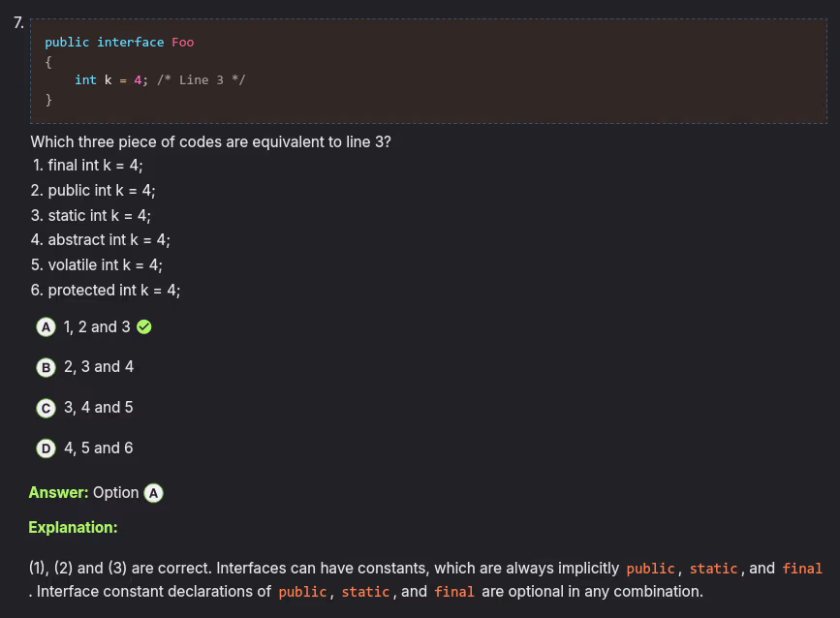Screen dimensions: 840x618
Task: Click the '2, 3 and 4' answer text
Action: [x=99, y=367]
